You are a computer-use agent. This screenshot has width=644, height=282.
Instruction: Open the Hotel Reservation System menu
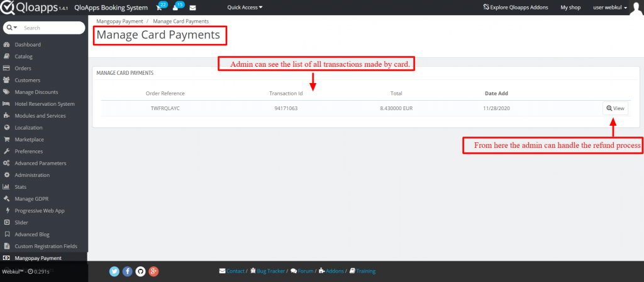click(x=45, y=104)
